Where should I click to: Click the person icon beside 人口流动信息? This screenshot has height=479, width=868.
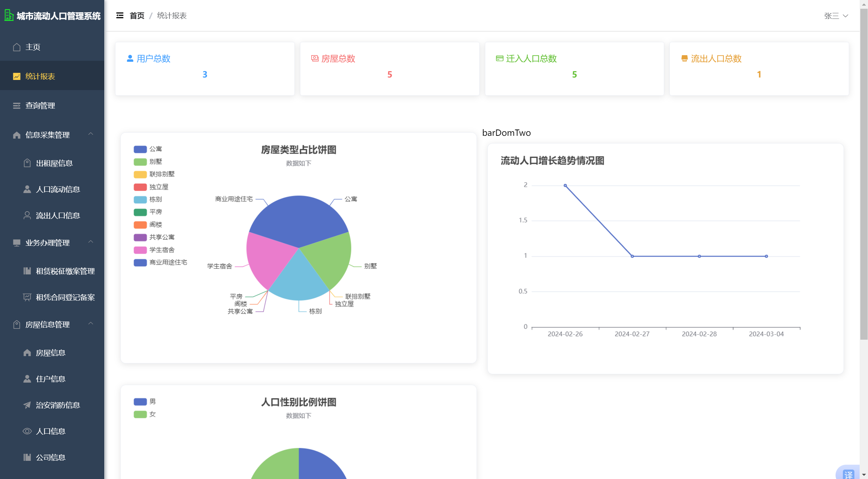pos(27,189)
